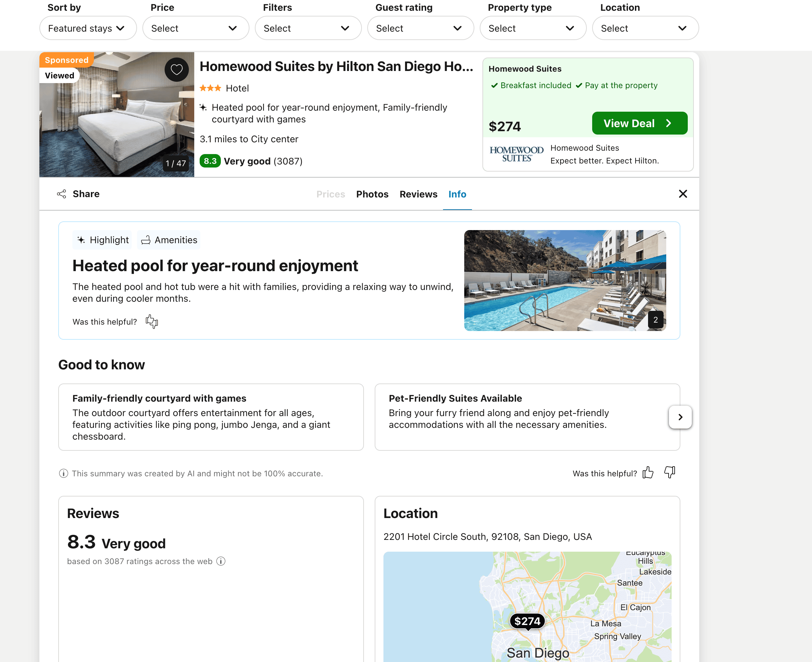812x662 pixels.
Task: Click the AI summary info icon
Action: click(63, 473)
